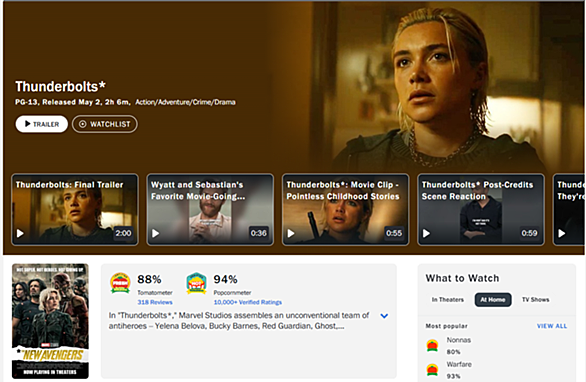586x382 pixels.
Task: Click the Action/Adventure/Crime/Drama genre text
Action: click(x=185, y=102)
